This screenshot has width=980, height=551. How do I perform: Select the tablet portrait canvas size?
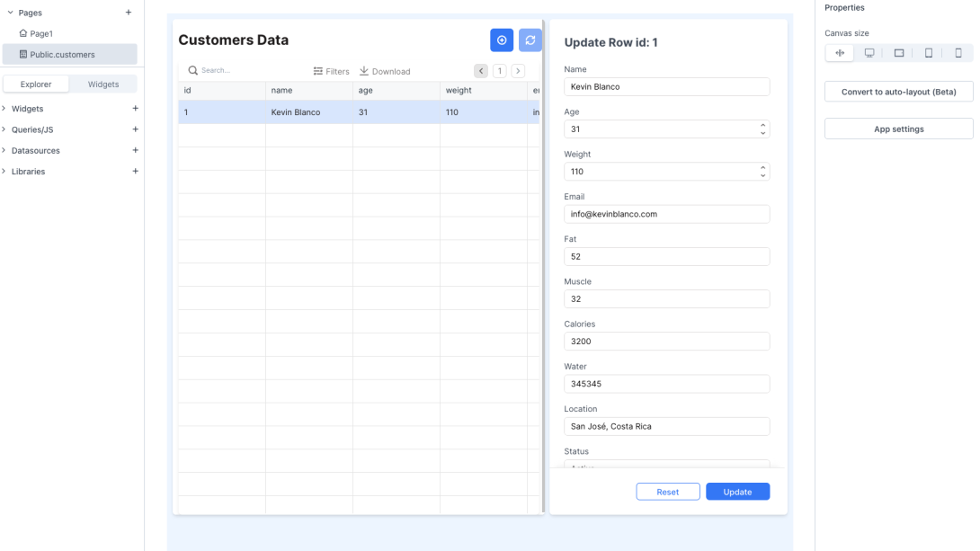[928, 52]
